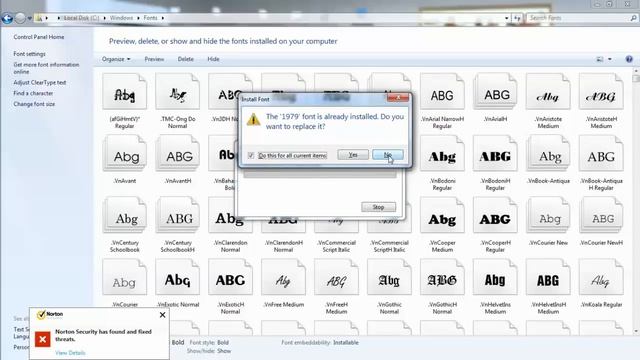This screenshot has width=640, height=360.
Task: Open the Help question mark icon
Action: [629, 59]
